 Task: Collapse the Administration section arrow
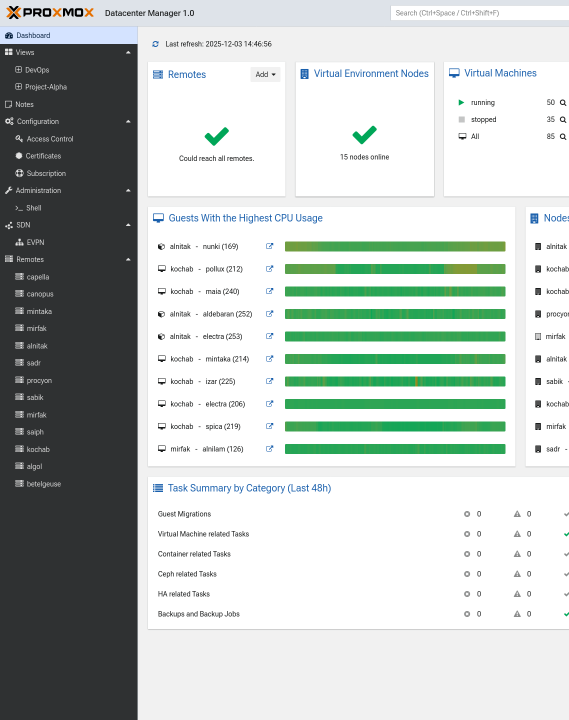tap(128, 190)
